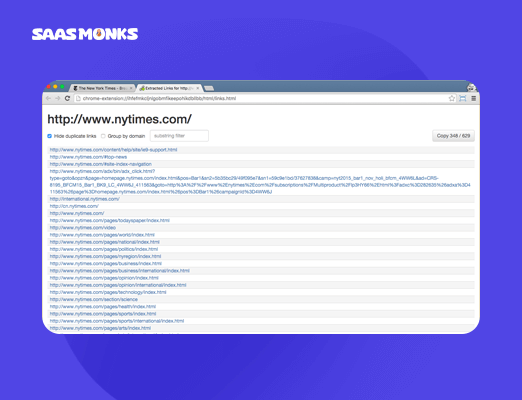522x400 pixels.
Task: Open the pages/nyregion/index.html link
Action: [x=105, y=256]
